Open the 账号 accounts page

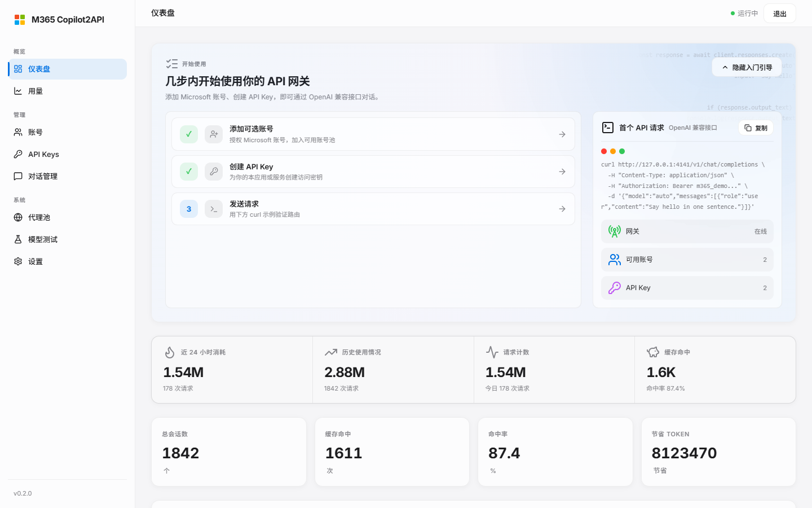[68, 132]
